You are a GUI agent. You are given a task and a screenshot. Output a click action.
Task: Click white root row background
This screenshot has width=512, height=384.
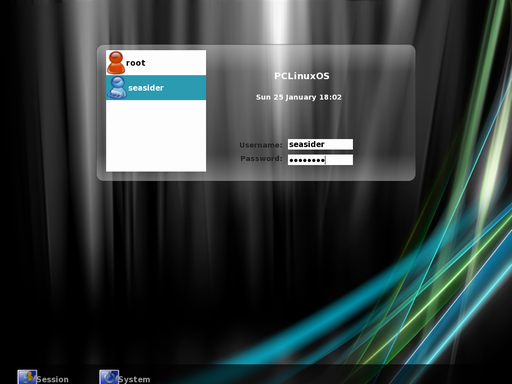[x=176, y=63]
